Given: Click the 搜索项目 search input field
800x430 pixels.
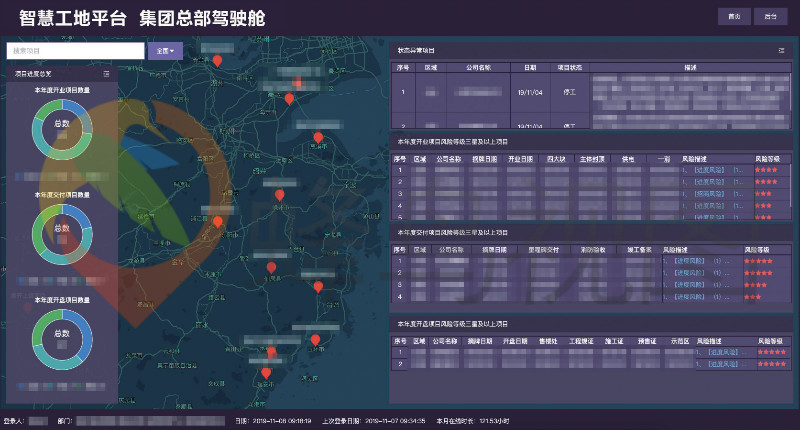Looking at the screenshot, I should 75,50.
